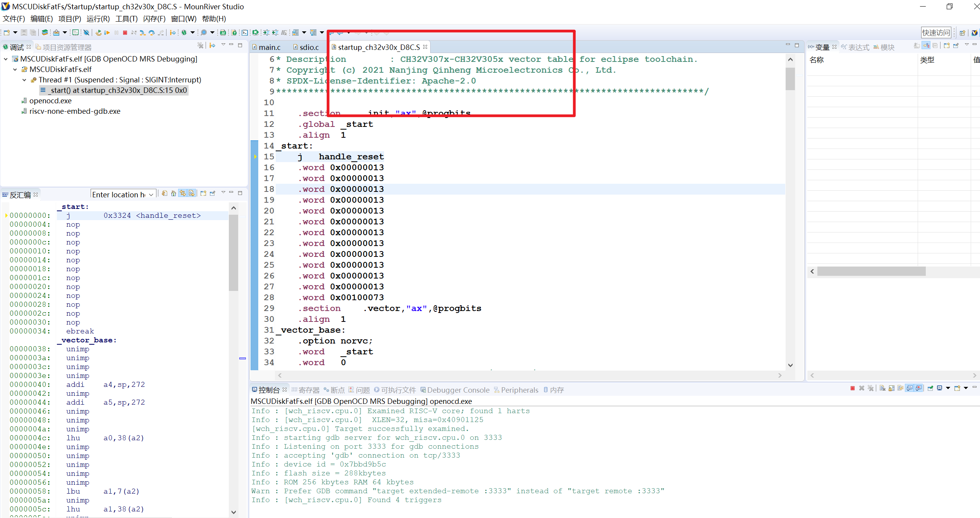Screen dimensions: 980x518
Task: Open the 文件(F) menu
Action: click(14, 19)
